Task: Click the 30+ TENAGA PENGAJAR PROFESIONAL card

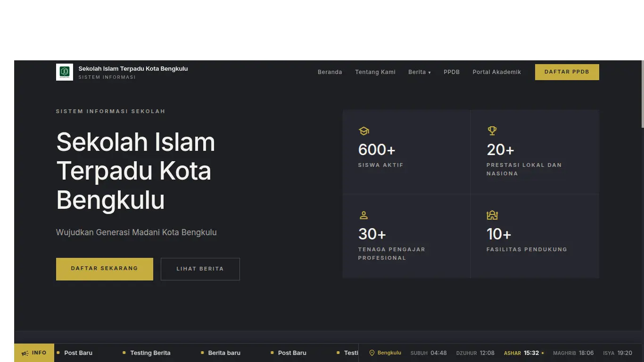Action: (x=407, y=236)
